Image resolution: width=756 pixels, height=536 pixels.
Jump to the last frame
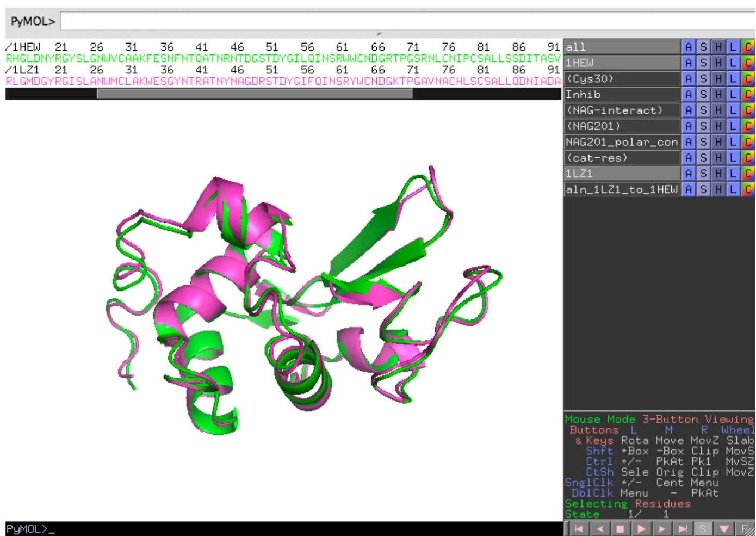click(x=683, y=528)
